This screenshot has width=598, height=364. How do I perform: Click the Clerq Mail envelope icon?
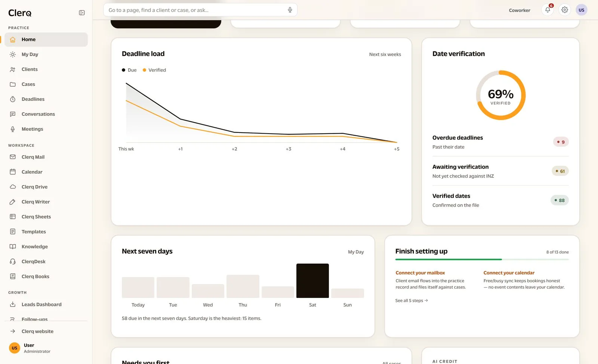[x=13, y=157]
